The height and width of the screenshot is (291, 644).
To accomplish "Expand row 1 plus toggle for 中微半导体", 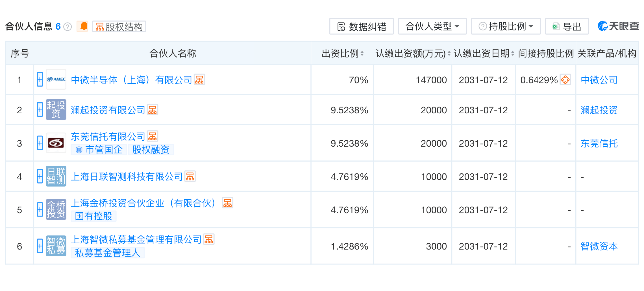I will (x=40, y=80).
